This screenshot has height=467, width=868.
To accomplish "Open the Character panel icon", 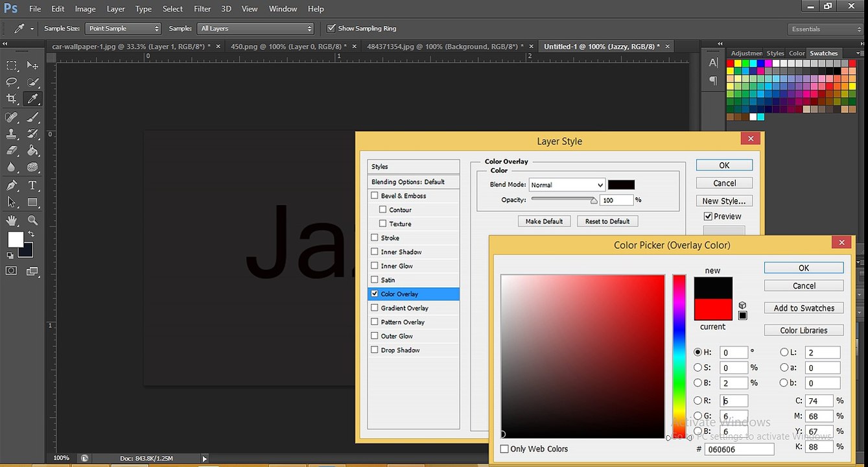I will click(713, 63).
